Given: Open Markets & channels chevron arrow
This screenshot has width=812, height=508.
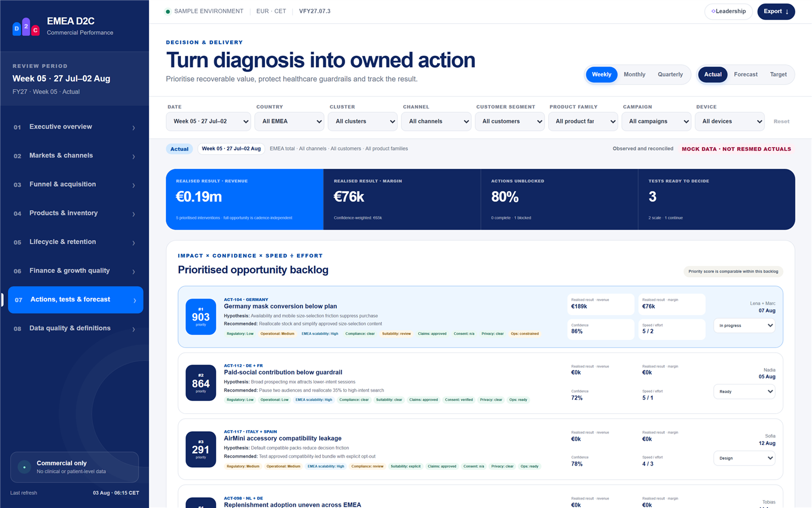Looking at the screenshot, I should pyautogui.click(x=134, y=156).
